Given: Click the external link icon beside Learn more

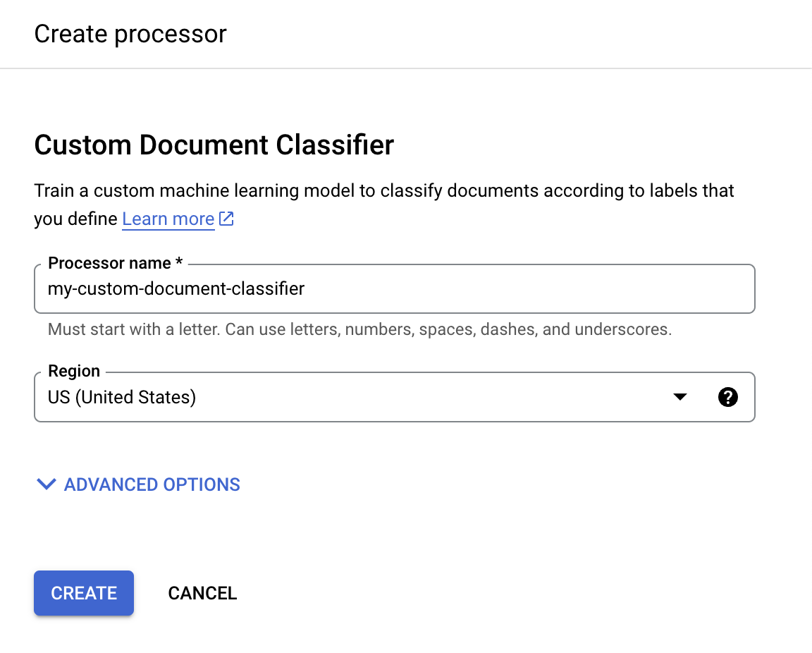Looking at the screenshot, I should (x=226, y=219).
